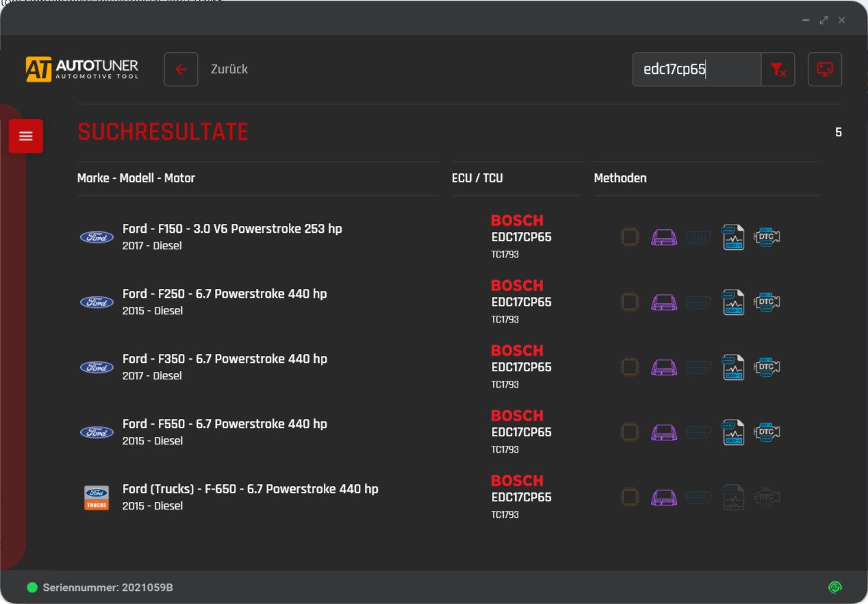The image size is (868, 604).
Task: Click DTC icon in Ford F150 row
Action: click(x=767, y=238)
